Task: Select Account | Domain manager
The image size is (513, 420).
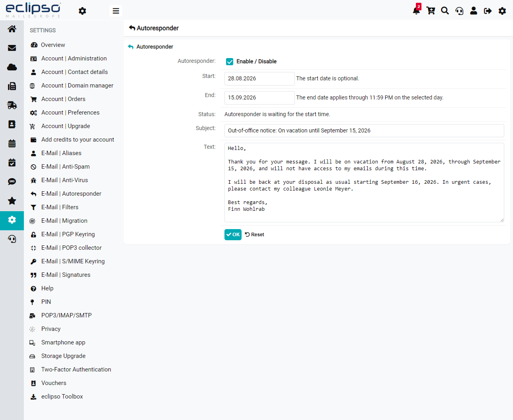Action: 77,86
